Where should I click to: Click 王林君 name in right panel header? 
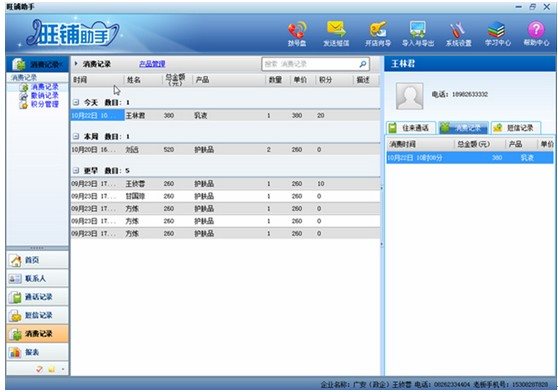(403, 64)
